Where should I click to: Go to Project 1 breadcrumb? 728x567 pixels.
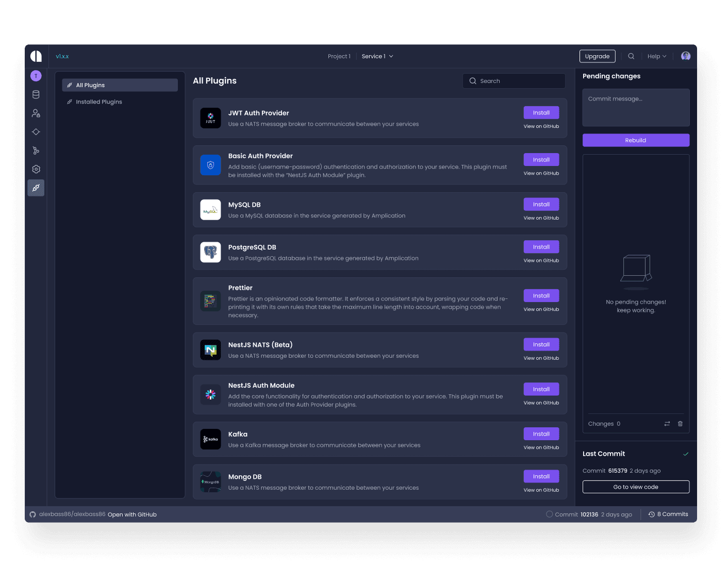[x=339, y=56]
